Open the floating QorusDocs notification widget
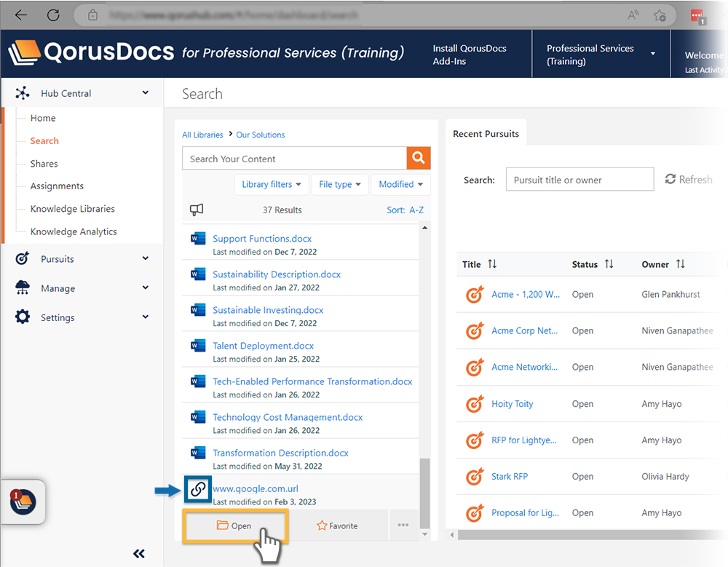This screenshot has width=728, height=567. (23, 502)
